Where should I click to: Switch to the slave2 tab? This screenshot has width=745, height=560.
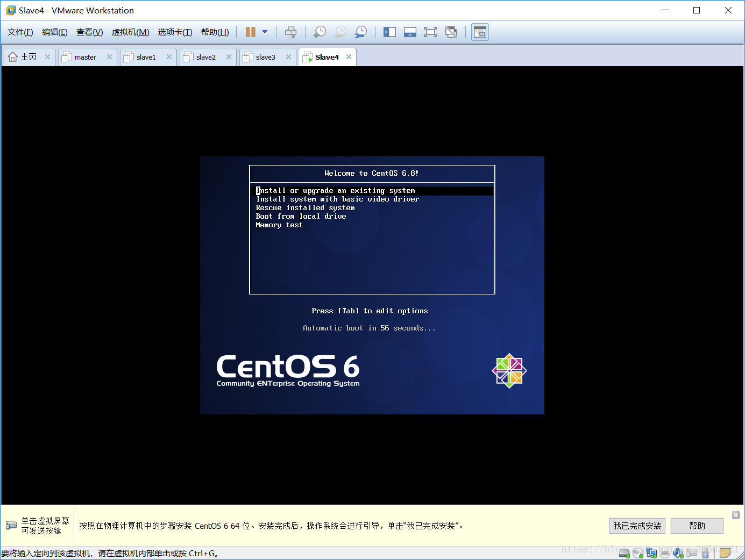click(205, 57)
